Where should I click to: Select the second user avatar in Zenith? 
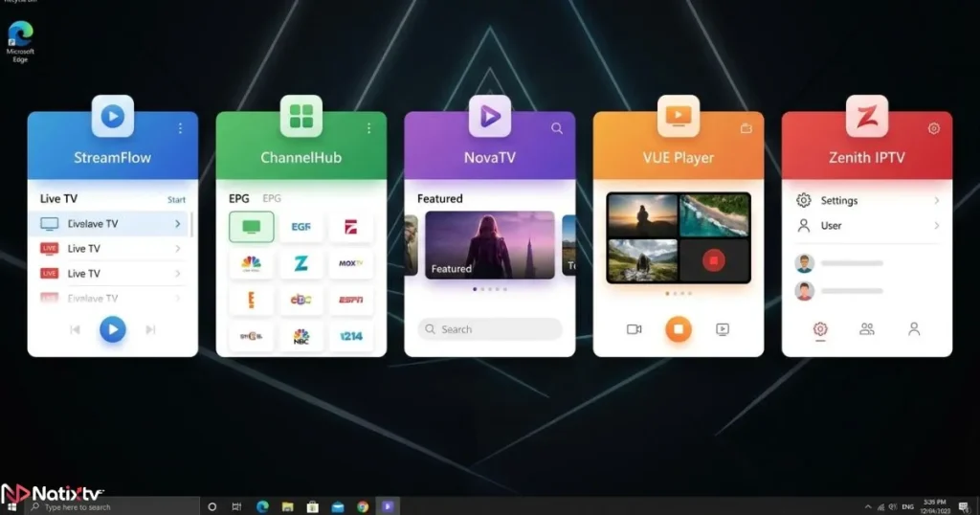click(x=804, y=291)
